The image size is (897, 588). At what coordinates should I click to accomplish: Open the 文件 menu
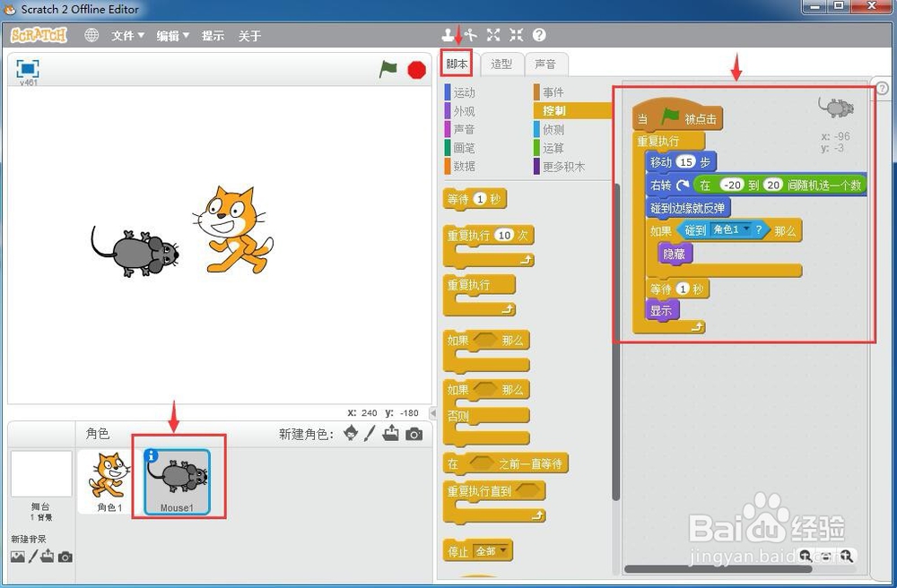click(127, 36)
